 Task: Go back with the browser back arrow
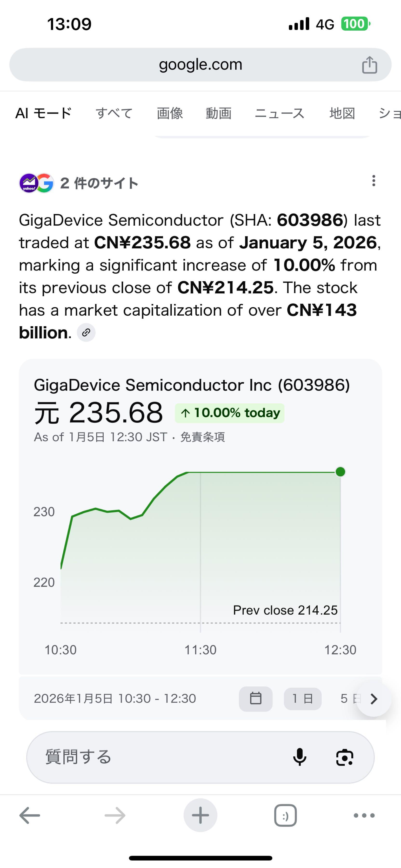pyautogui.click(x=30, y=815)
